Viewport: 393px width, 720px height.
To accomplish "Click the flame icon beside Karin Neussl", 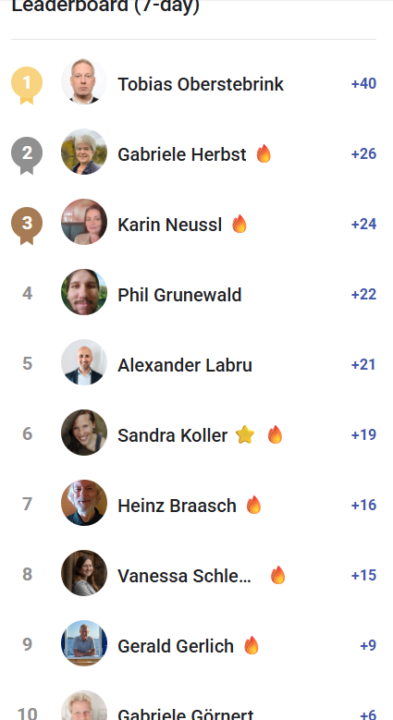I will coord(239,224).
